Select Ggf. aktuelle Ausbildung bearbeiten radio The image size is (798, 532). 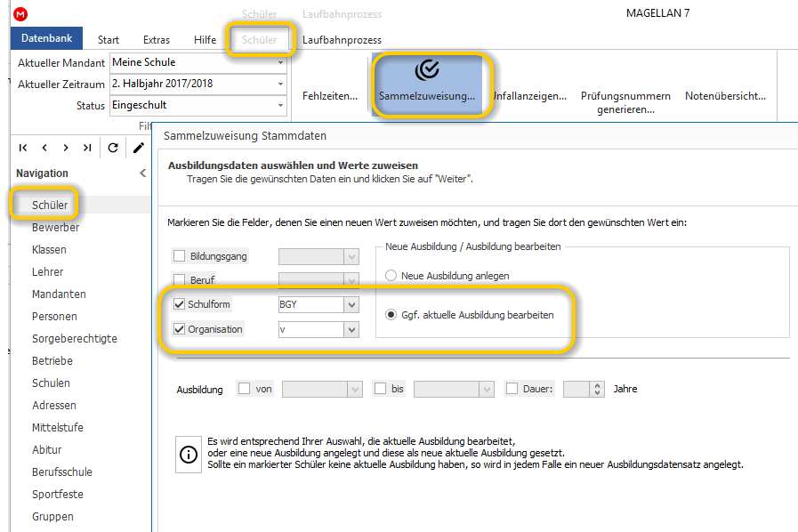(x=391, y=315)
